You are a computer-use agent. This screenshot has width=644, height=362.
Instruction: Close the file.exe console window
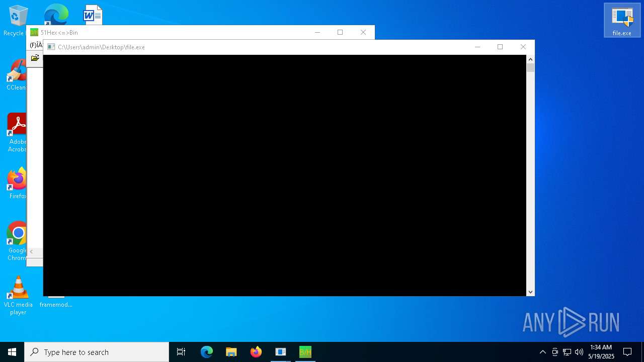click(x=523, y=47)
